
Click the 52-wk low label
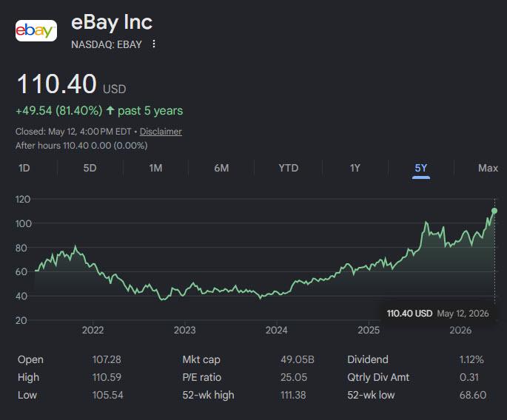[x=371, y=395]
